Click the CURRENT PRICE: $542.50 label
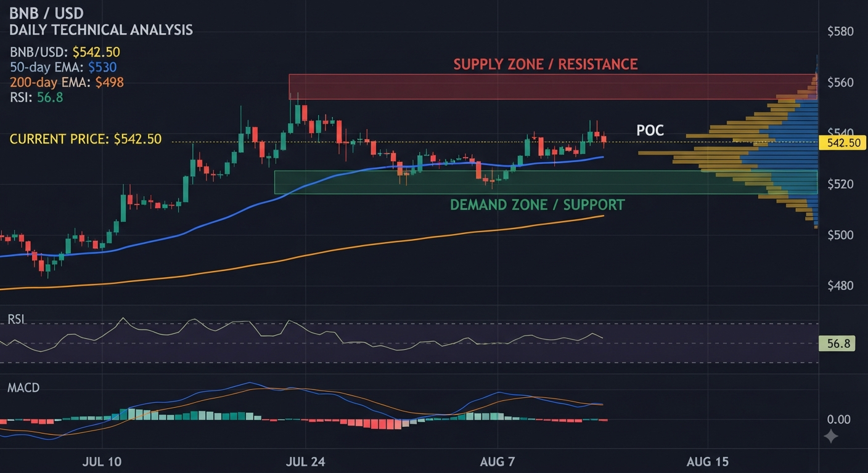The height and width of the screenshot is (473, 868). [x=86, y=140]
